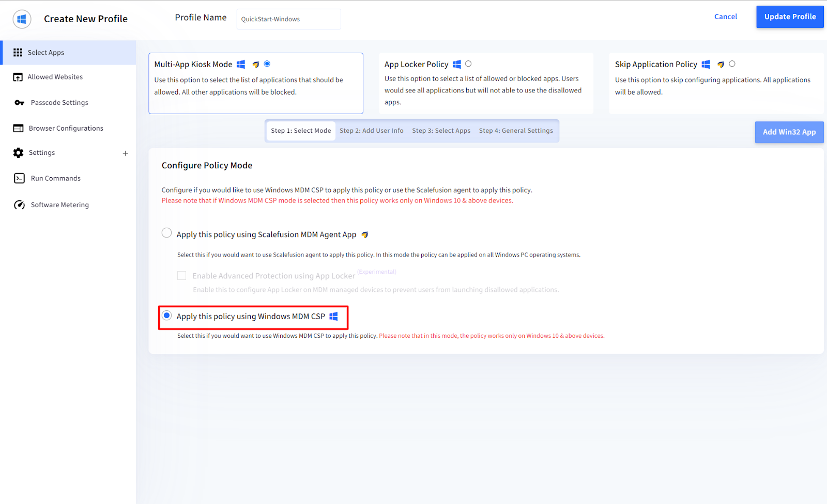Click the Run Commands terminal icon
The width and height of the screenshot is (827, 504).
point(19,178)
